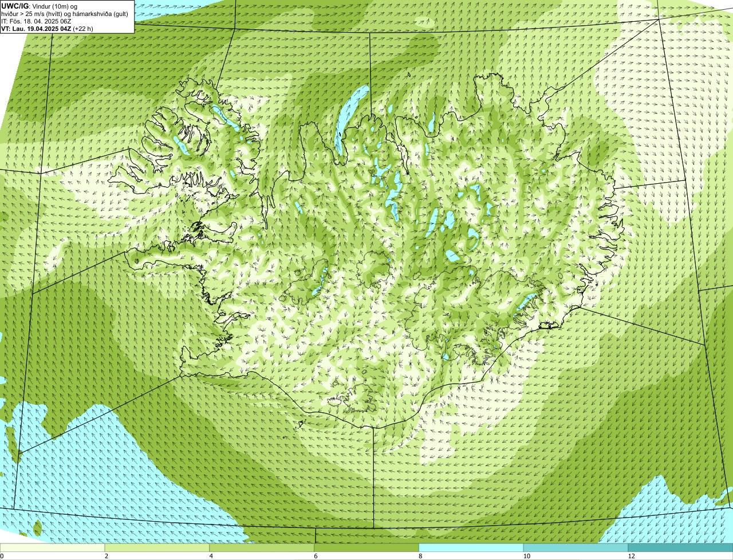Click the colorbar label '0'

pyautogui.click(x=2, y=556)
